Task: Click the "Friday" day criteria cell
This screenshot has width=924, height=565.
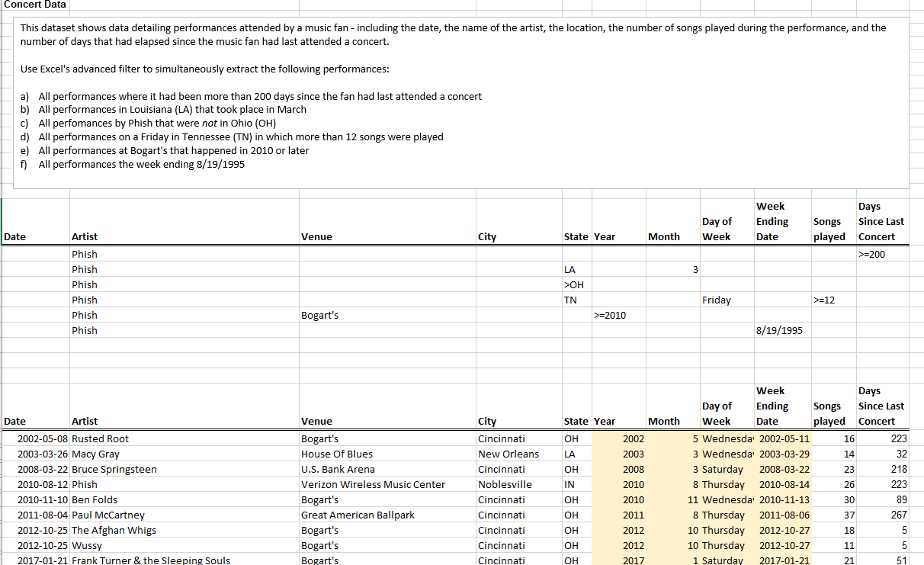Action: click(715, 300)
